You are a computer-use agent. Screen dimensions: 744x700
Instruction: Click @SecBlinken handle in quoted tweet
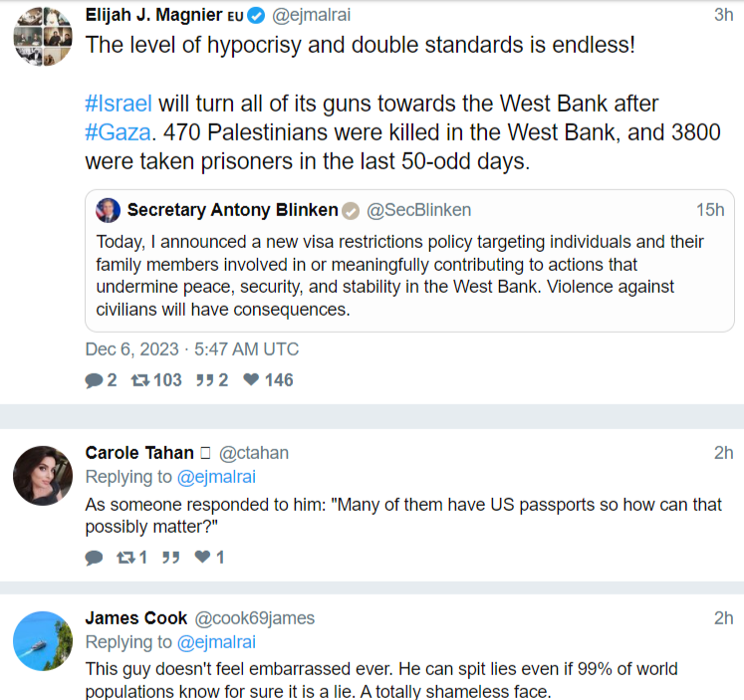point(419,210)
